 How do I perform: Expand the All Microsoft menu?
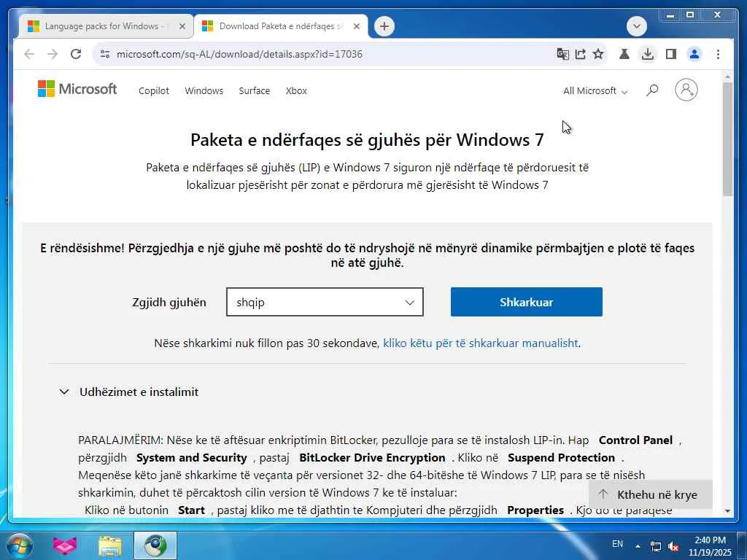(x=595, y=90)
